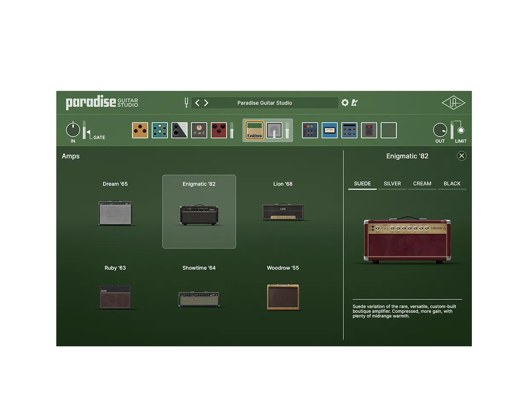The height and width of the screenshot is (418, 532).
Task: Open the empty effects slot
Action: click(389, 130)
